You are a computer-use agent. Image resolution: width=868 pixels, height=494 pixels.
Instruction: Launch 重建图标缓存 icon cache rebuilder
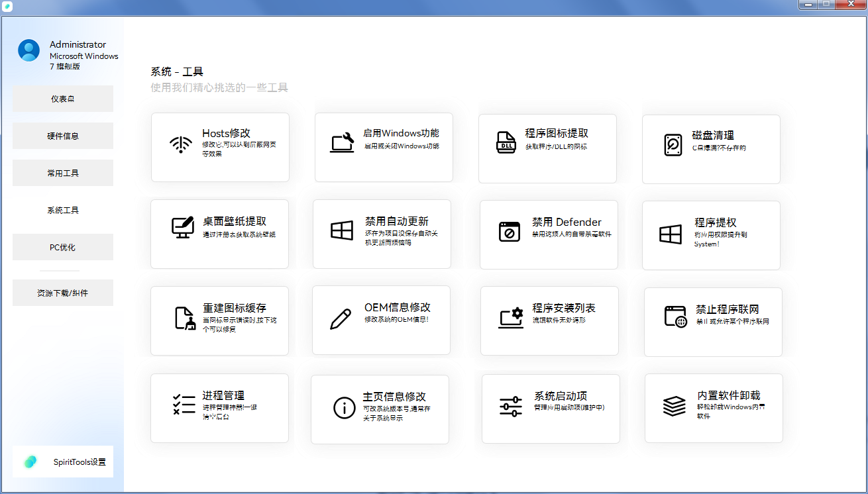coord(219,321)
